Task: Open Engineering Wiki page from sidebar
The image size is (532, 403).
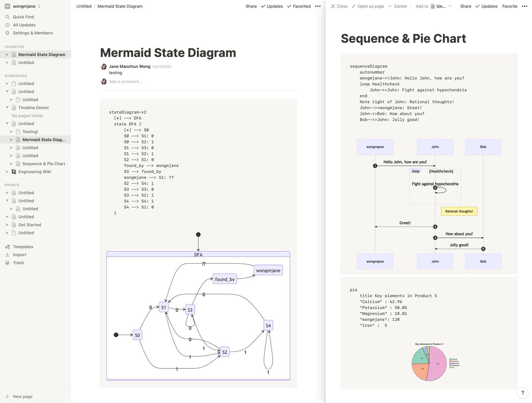Action: tap(35, 172)
